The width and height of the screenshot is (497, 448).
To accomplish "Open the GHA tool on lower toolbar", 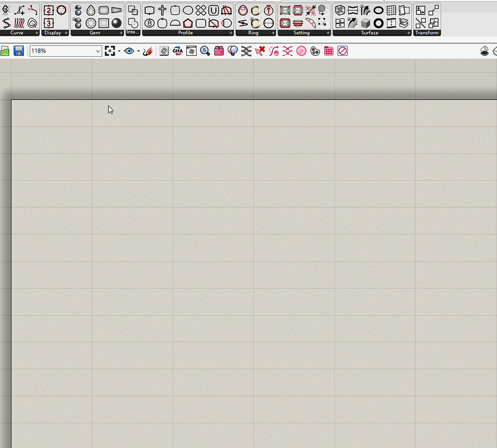I will click(178, 50).
